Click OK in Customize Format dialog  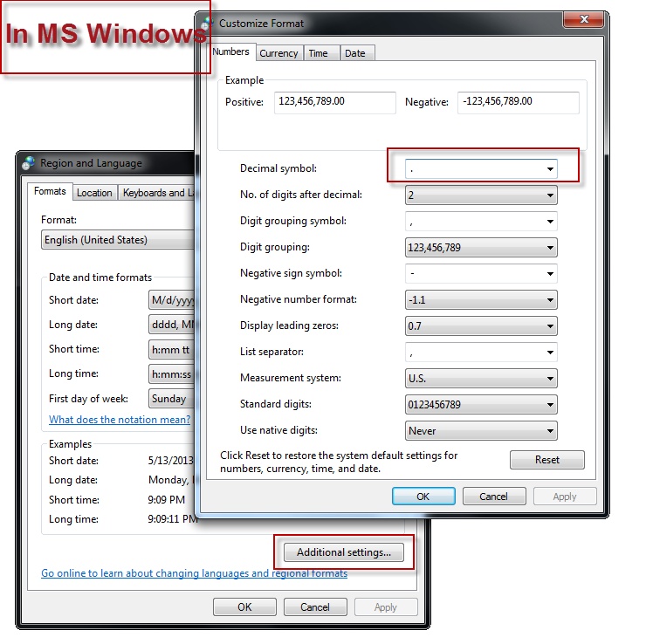[423, 497]
